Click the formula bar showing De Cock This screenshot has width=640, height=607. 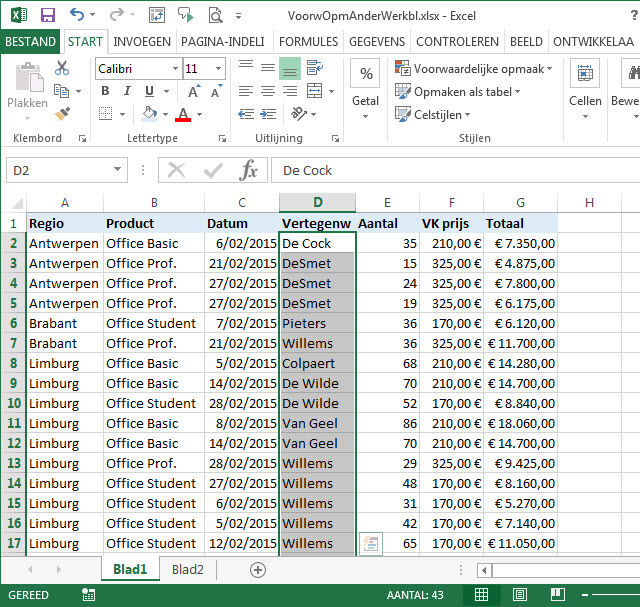point(456,170)
